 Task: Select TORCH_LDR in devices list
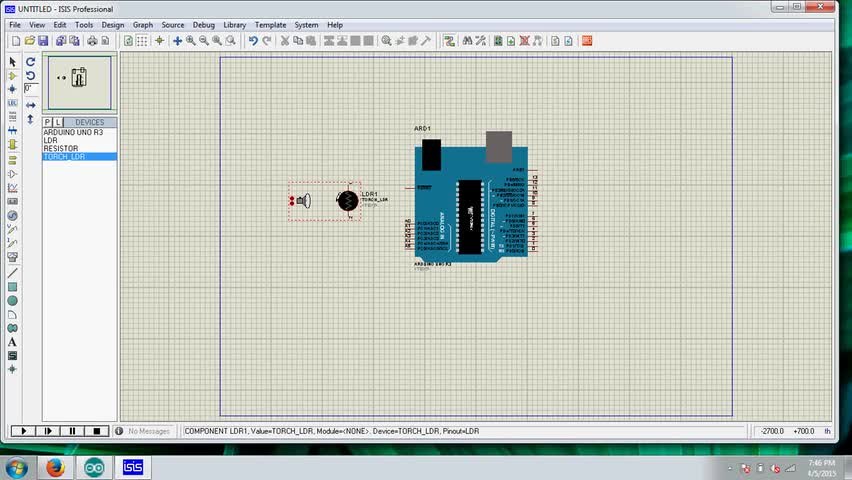click(x=79, y=157)
